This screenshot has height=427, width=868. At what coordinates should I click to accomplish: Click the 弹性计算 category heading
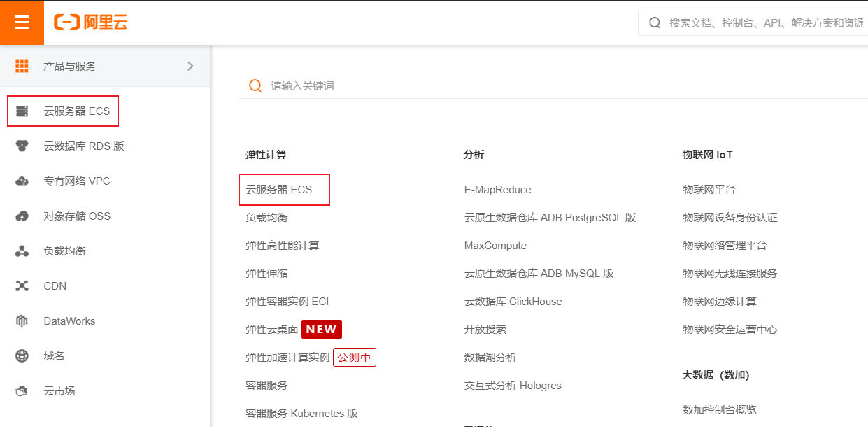[266, 154]
